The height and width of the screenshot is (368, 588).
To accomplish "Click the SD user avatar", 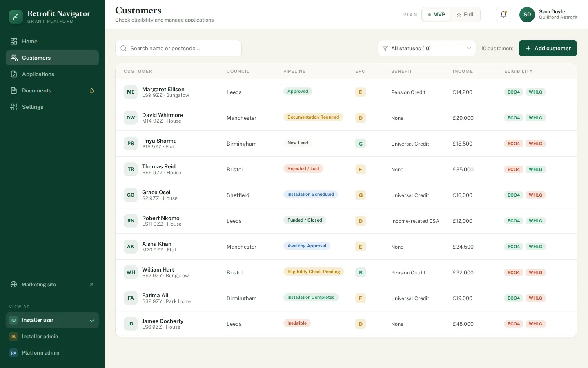I will [x=527, y=15].
